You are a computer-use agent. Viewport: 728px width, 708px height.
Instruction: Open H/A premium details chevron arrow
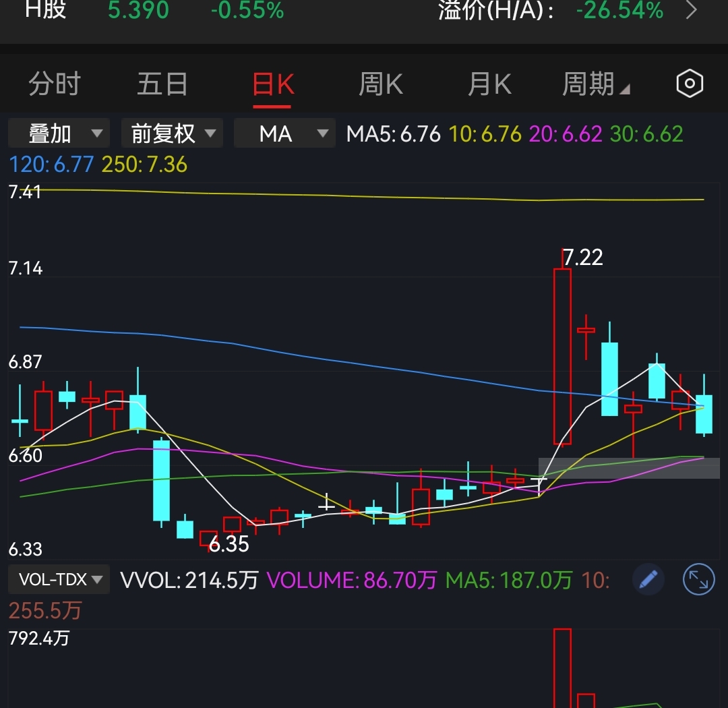(692, 9)
